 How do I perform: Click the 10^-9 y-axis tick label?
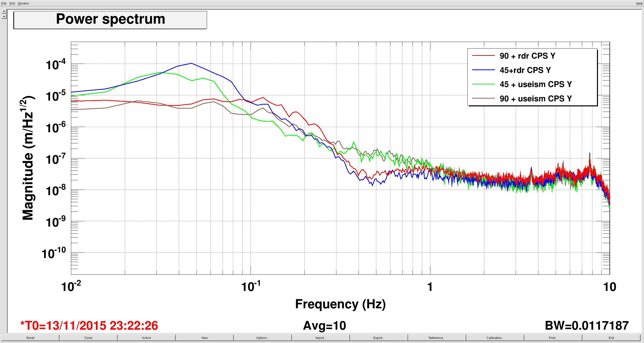[x=56, y=222]
